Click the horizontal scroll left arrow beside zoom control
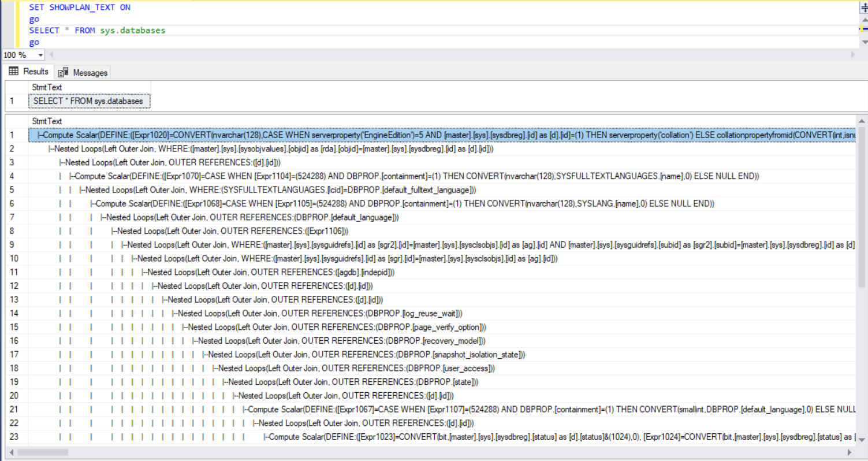This screenshot has width=868, height=461. tap(51, 54)
